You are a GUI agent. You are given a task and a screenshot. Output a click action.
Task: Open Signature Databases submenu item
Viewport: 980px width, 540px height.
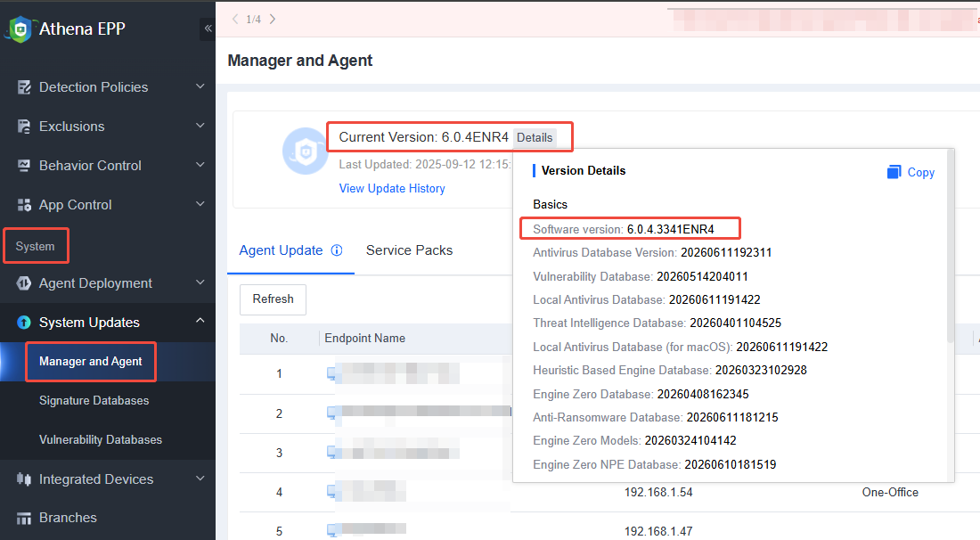point(94,401)
